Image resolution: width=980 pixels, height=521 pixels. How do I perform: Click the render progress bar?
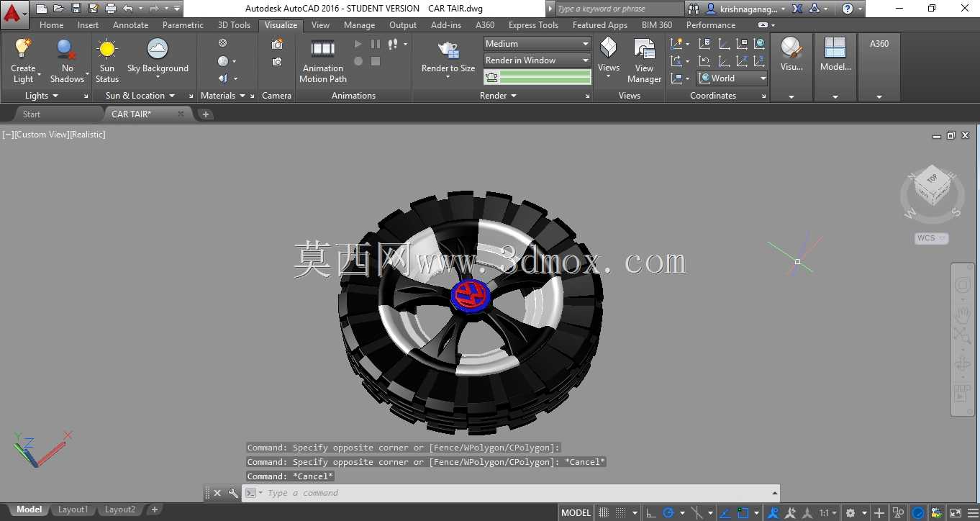(x=545, y=77)
